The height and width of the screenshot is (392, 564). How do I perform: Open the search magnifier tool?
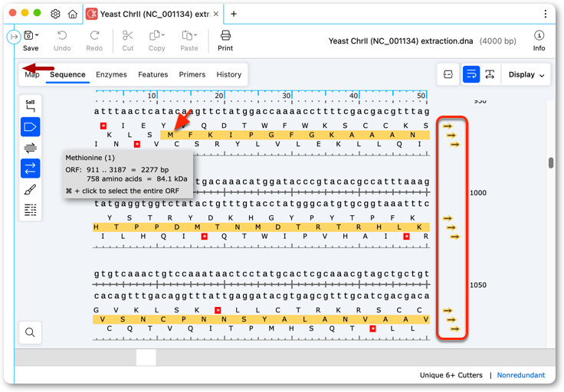[30, 332]
